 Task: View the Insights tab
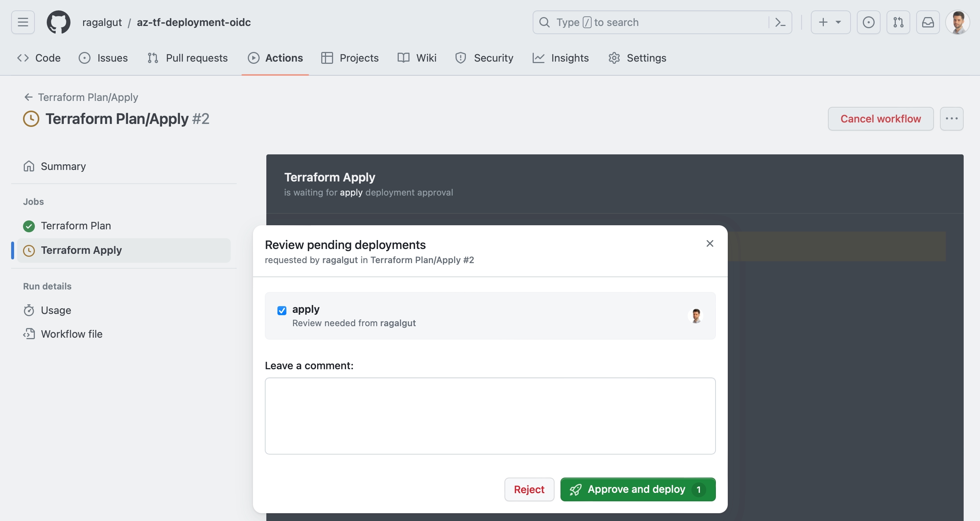pyautogui.click(x=560, y=58)
